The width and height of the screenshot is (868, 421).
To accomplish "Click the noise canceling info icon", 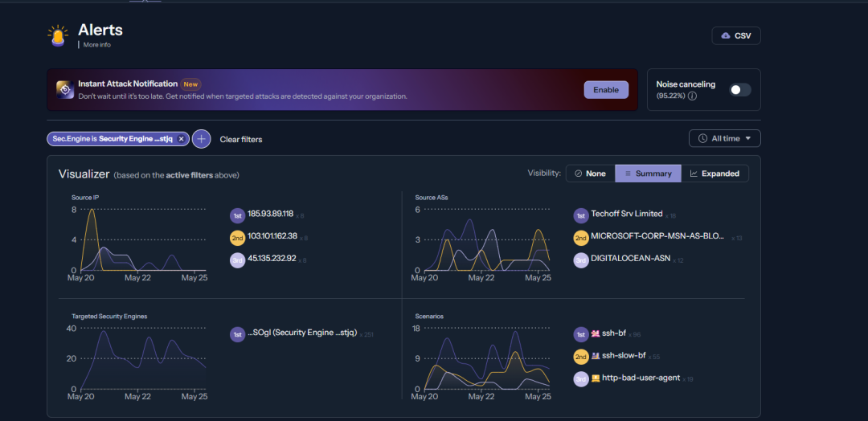I will pos(693,96).
